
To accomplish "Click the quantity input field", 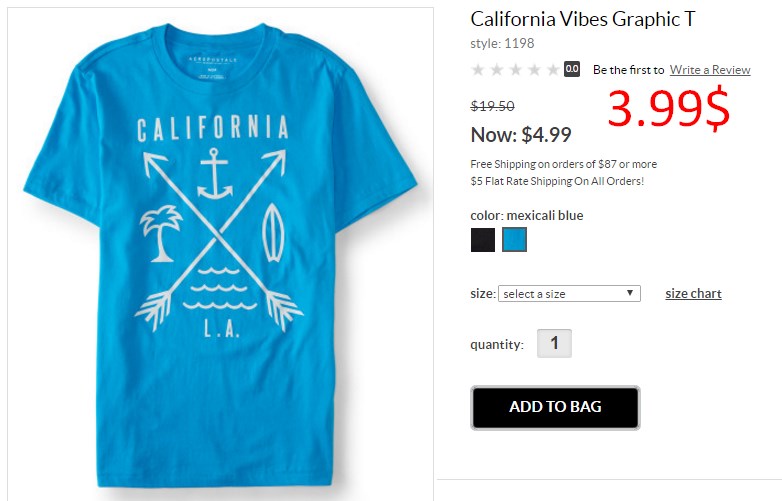I will pyautogui.click(x=554, y=343).
